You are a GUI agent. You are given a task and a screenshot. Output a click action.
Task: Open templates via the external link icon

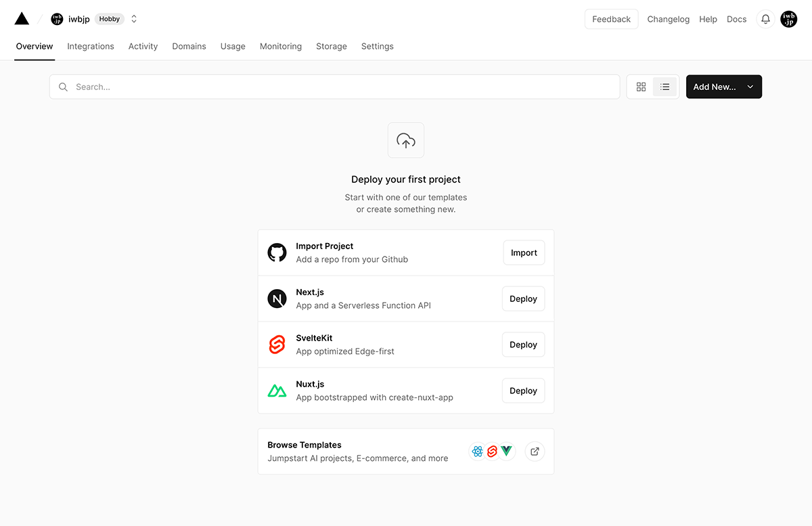pos(535,452)
